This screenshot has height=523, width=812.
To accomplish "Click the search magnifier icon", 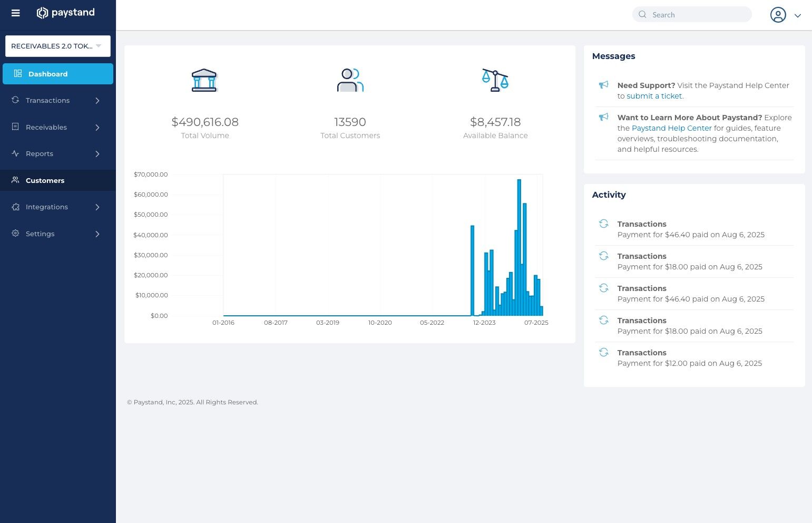I will click(x=642, y=14).
